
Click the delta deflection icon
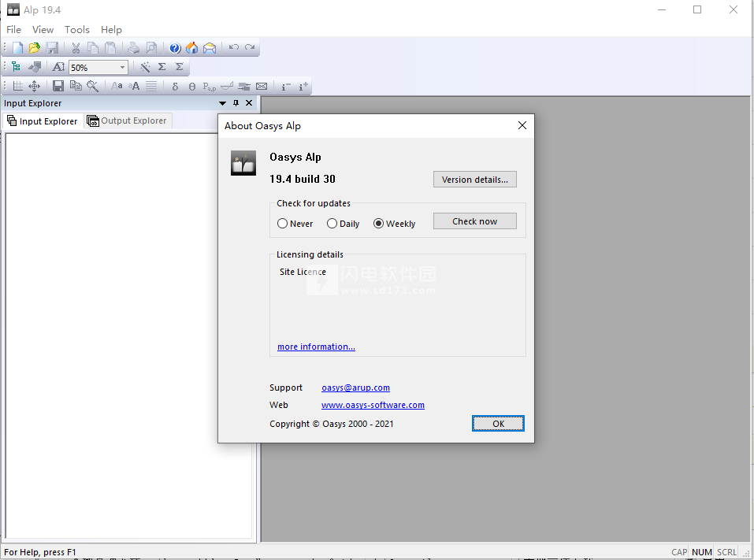[x=175, y=86]
